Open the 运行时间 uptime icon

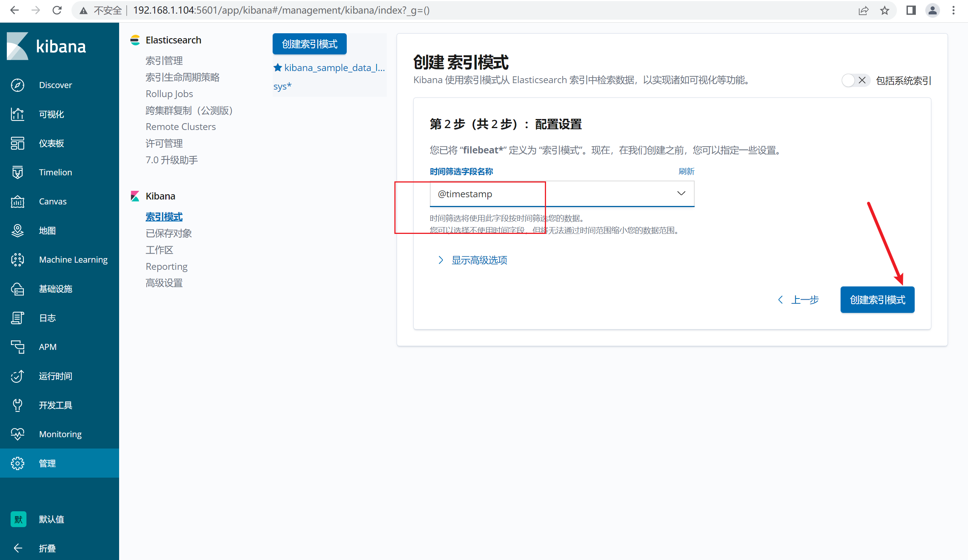pyautogui.click(x=17, y=376)
